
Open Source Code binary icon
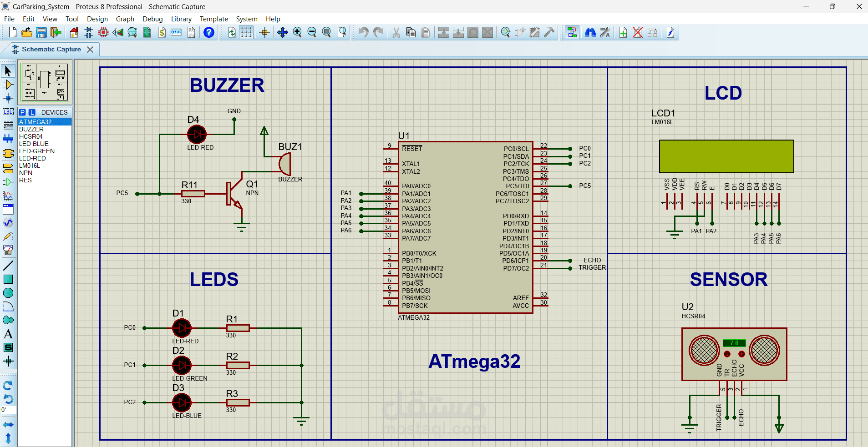[x=176, y=32]
